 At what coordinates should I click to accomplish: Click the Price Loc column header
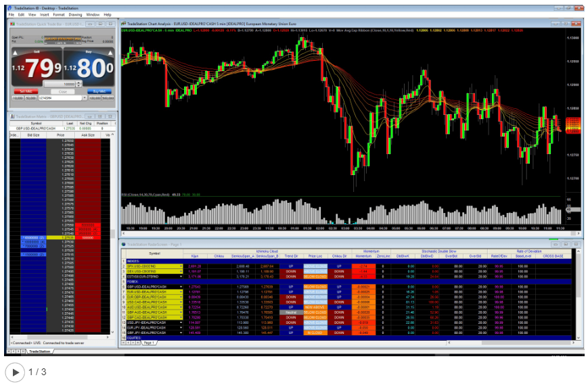pyautogui.click(x=315, y=256)
